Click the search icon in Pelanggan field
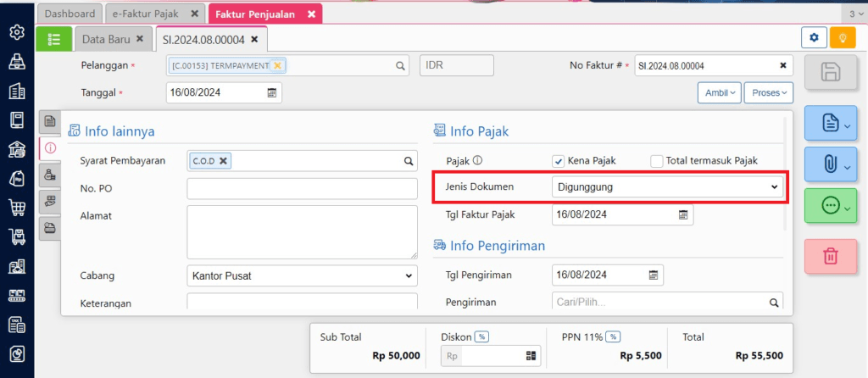 400,65
